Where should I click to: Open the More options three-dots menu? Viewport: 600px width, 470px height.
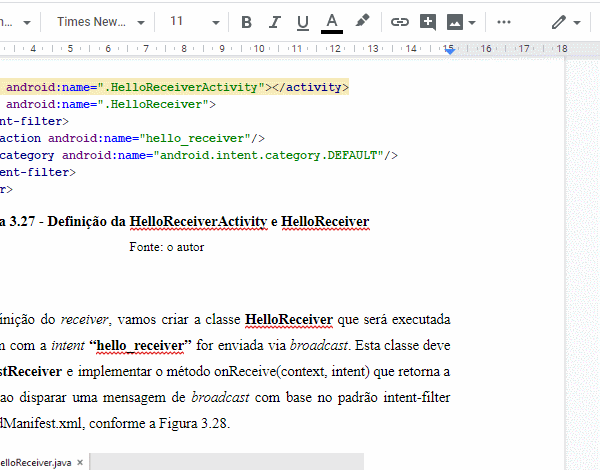(x=504, y=22)
